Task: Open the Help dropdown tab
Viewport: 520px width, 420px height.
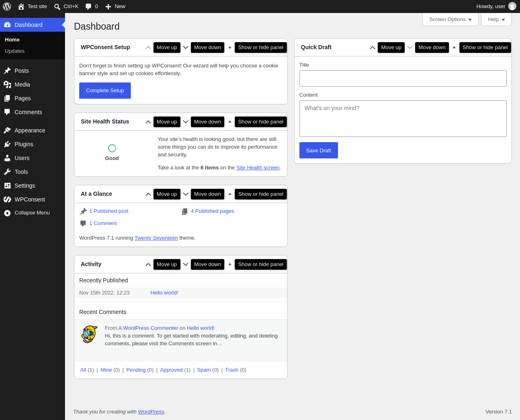Action: tap(496, 19)
